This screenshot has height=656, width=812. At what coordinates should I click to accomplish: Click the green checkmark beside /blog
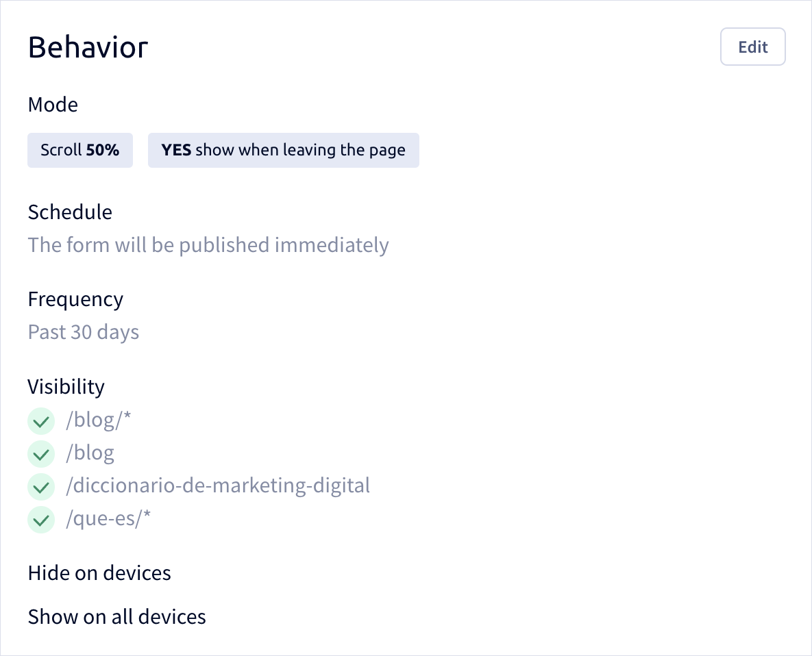click(41, 454)
